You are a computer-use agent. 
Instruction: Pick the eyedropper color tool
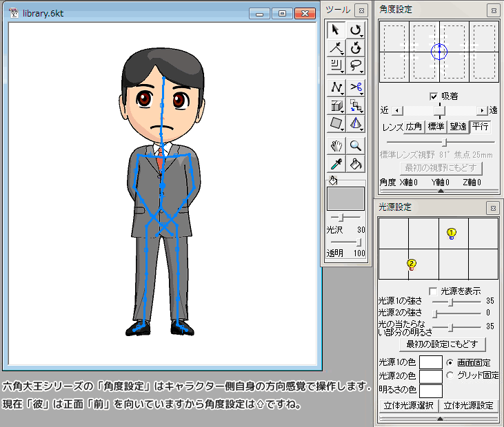pyautogui.click(x=336, y=164)
